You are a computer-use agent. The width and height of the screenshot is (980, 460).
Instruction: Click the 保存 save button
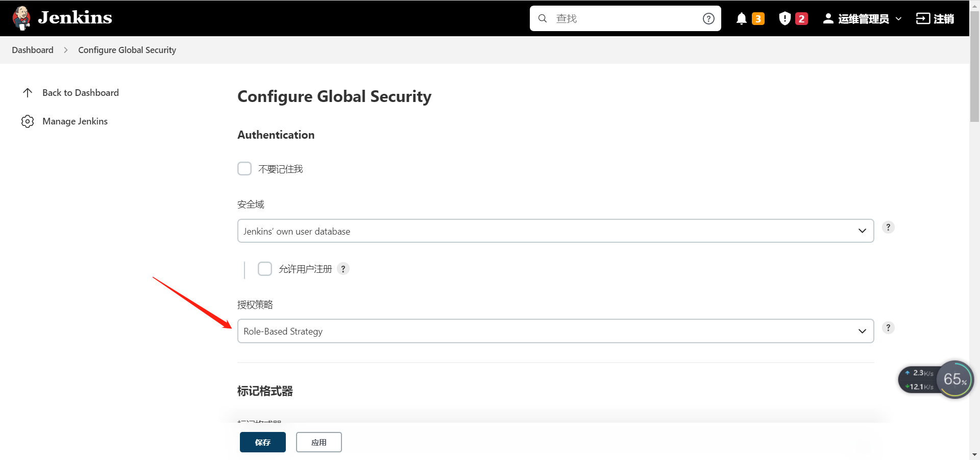[x=263, y=442]
